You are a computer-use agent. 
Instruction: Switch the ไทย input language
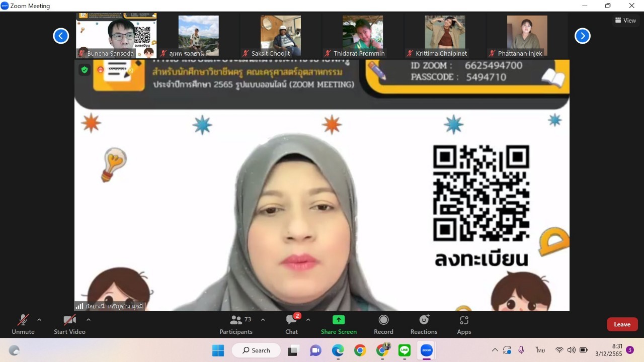click(x=540, y=350)
